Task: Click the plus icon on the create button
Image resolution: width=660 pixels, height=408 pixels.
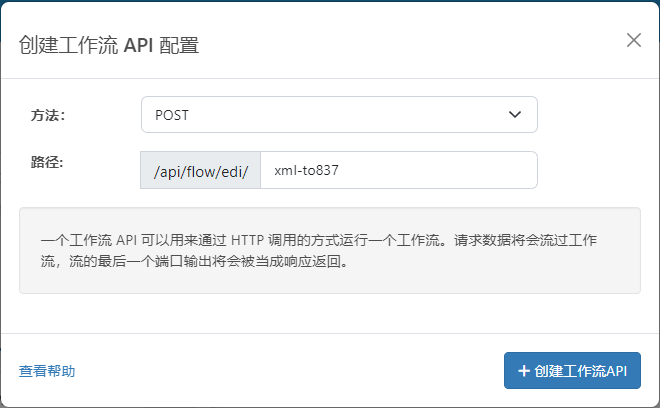Action: click(523, 371)
